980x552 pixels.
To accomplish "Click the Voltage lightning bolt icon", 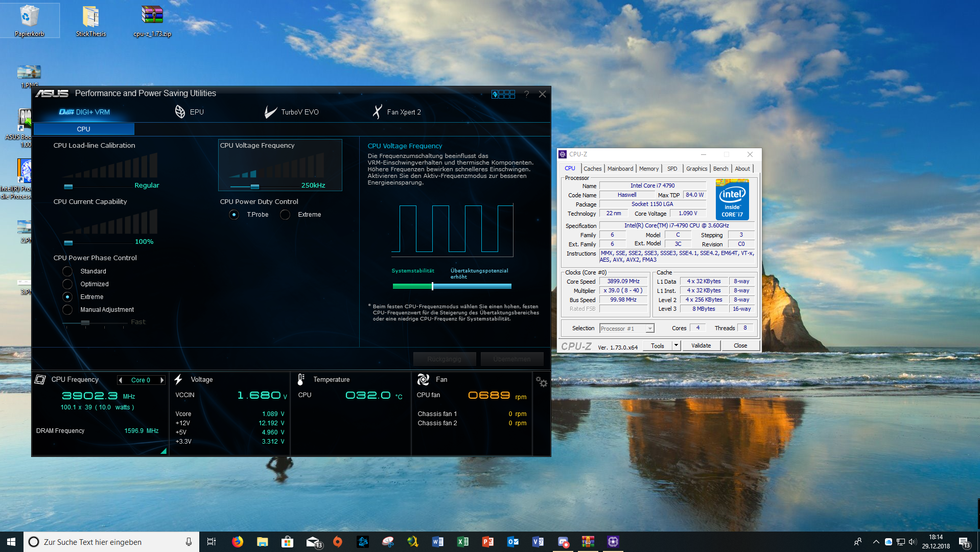I will pyautogui.click(x=178, y=380).
